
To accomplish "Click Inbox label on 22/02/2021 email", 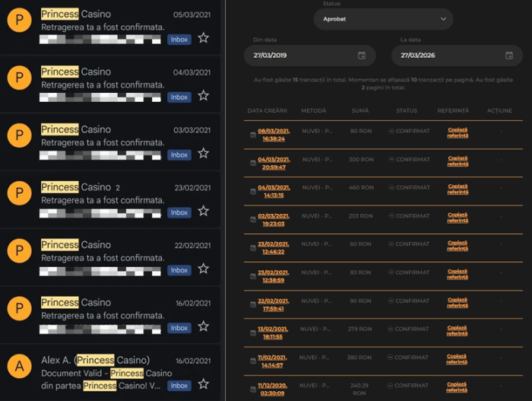I will 179,271.
